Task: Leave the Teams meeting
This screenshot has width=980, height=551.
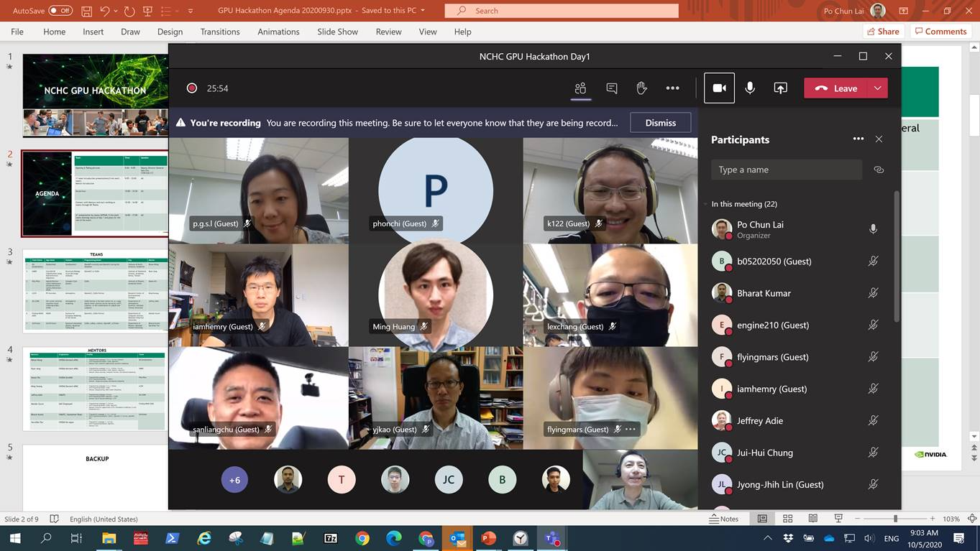Action: (x=836, y=88)
